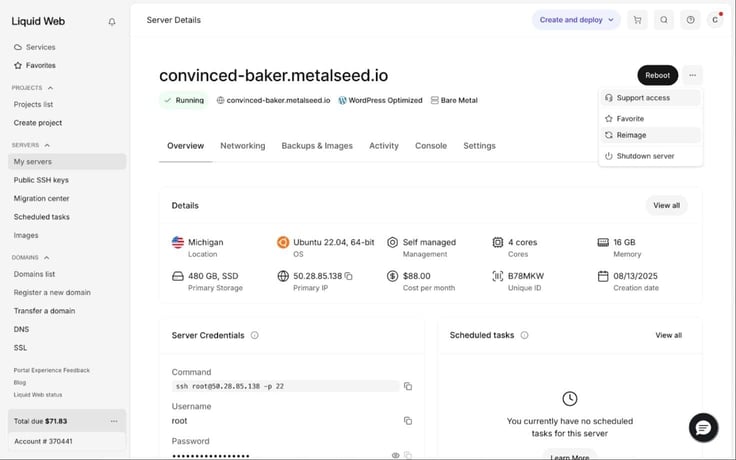Switch to the Networking tab
The image size is (736, 460).
[x=243, y=146]
